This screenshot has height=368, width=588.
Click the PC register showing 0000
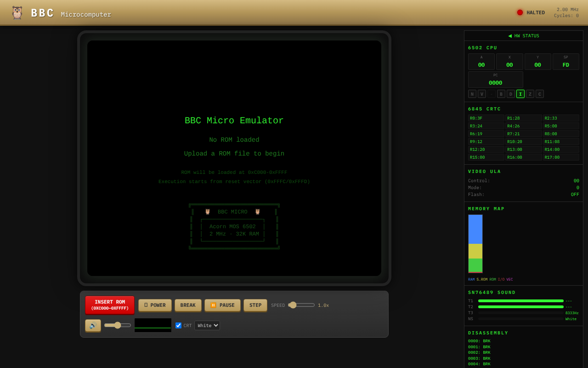495,79
